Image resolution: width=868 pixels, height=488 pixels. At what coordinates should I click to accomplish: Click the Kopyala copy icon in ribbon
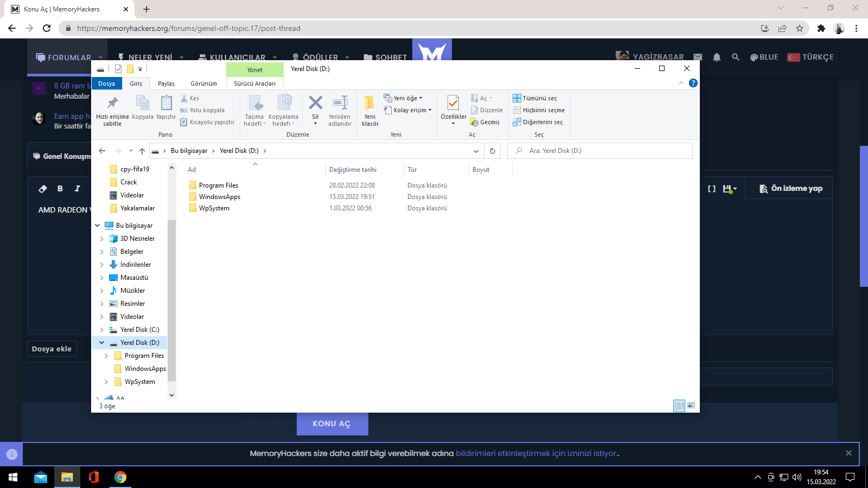point(143,107)
